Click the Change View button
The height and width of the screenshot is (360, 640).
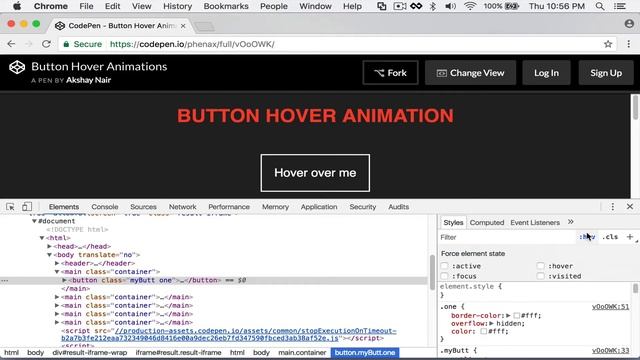(x=470, y=73)
